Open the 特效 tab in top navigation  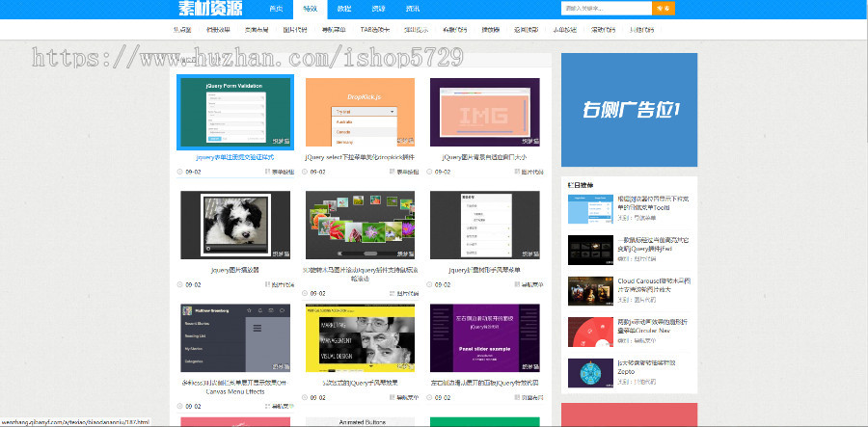[310, 8]
